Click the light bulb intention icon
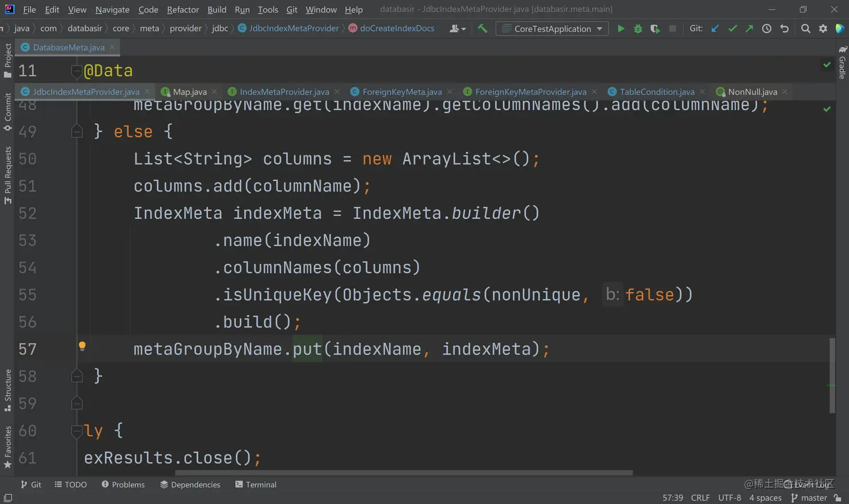The image size is (849, 504). (x=82, y=346)
